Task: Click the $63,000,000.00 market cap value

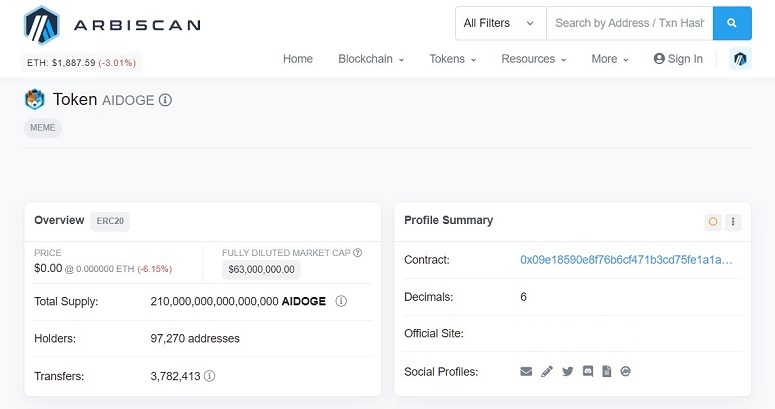Action: pos(261,270)
